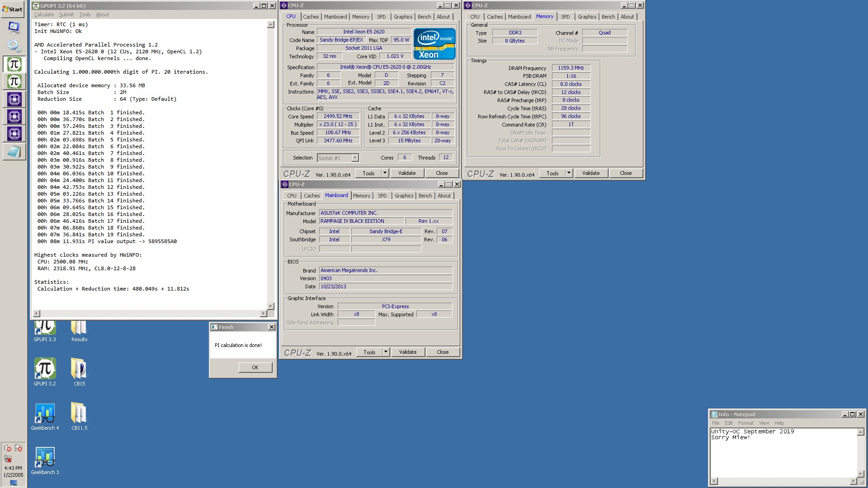Open Notepad Format menu
The image size is (868, 488).
pos(746,423)
